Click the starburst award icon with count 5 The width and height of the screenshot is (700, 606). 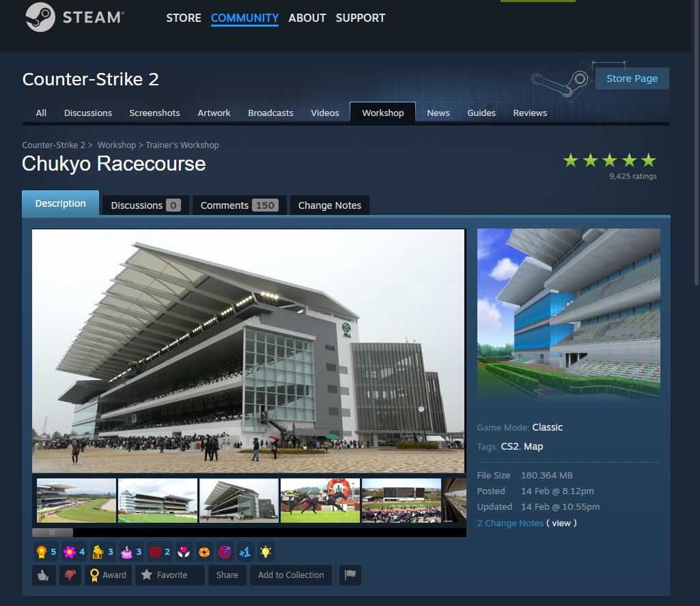pyautogui.click(x=46, y=552)
